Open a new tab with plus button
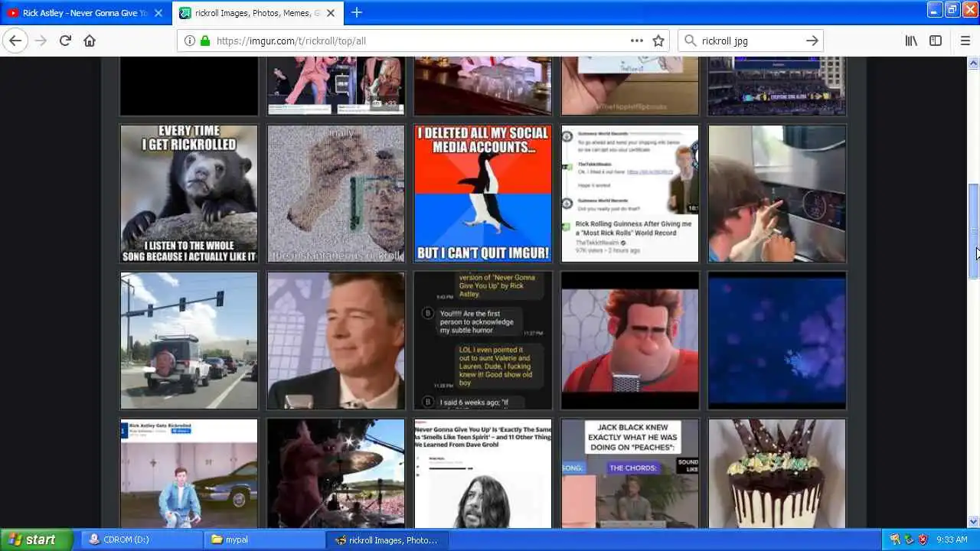Viewport: 980px width, 551px height. [x=357, y=12]
